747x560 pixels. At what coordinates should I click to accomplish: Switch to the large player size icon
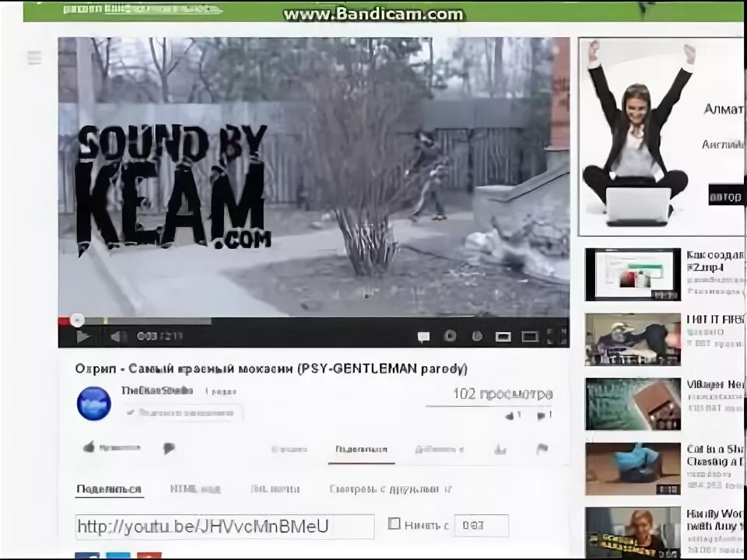(530, 337)
